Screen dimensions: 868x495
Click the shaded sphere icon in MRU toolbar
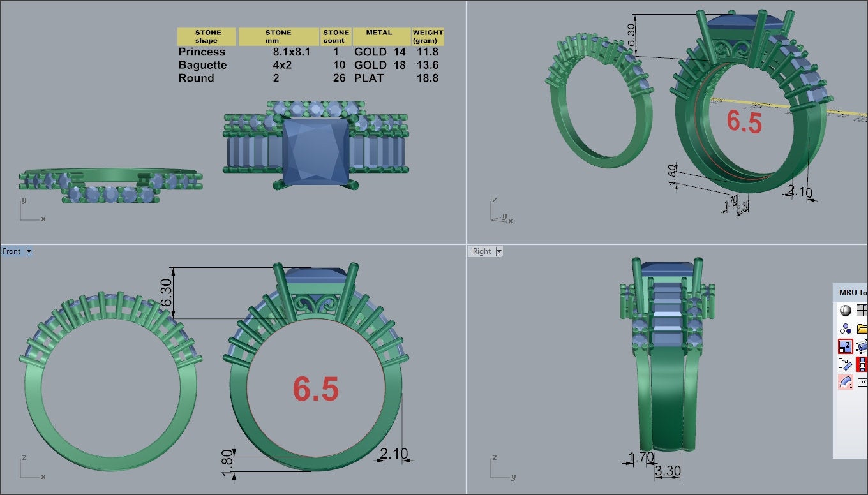pyautogui.click(x=846, y=311)
